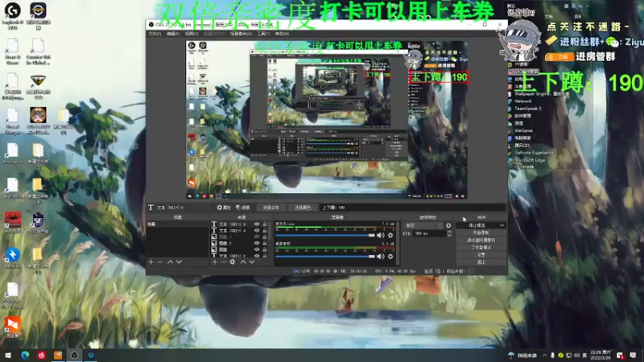Screen dimensions: 644x362
Task: Lock the 文本 (GDI+) 4 source
Action: [x=265, y=231]
